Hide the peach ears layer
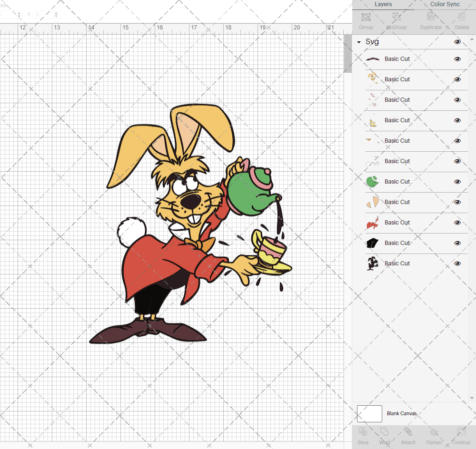The height and width of the screenshot is (449, 476). tap(457, 202)
